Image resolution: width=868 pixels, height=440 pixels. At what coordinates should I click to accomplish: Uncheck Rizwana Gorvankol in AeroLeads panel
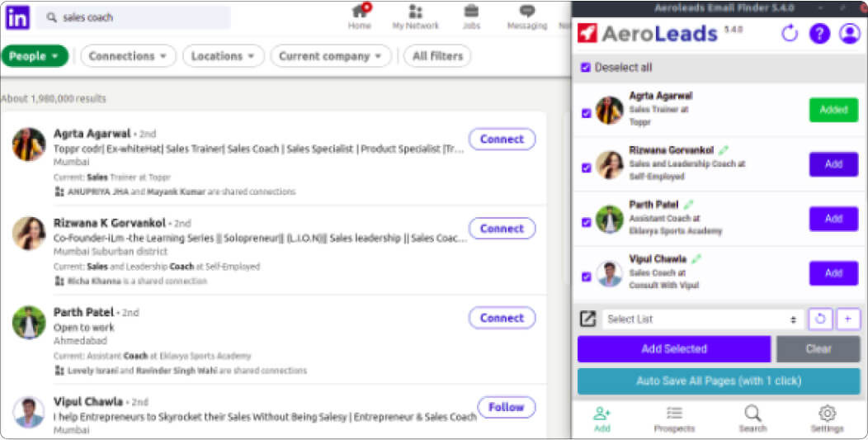tap(587, 168)
